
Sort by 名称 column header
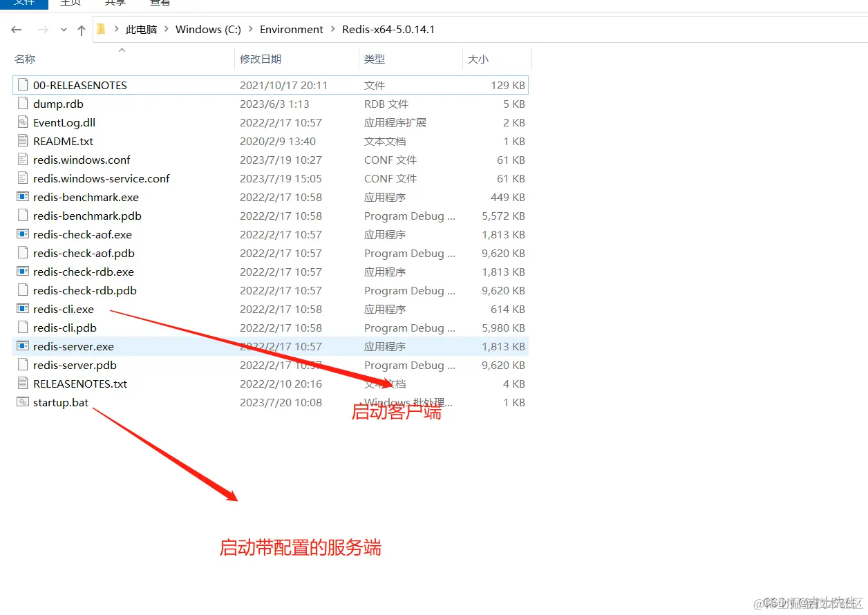(25, 59)
